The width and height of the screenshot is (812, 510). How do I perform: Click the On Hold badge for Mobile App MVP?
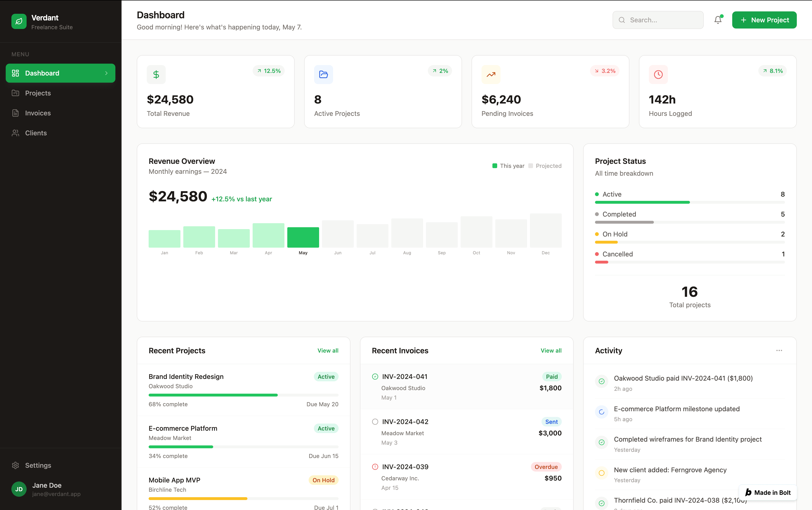pos(323,480)
